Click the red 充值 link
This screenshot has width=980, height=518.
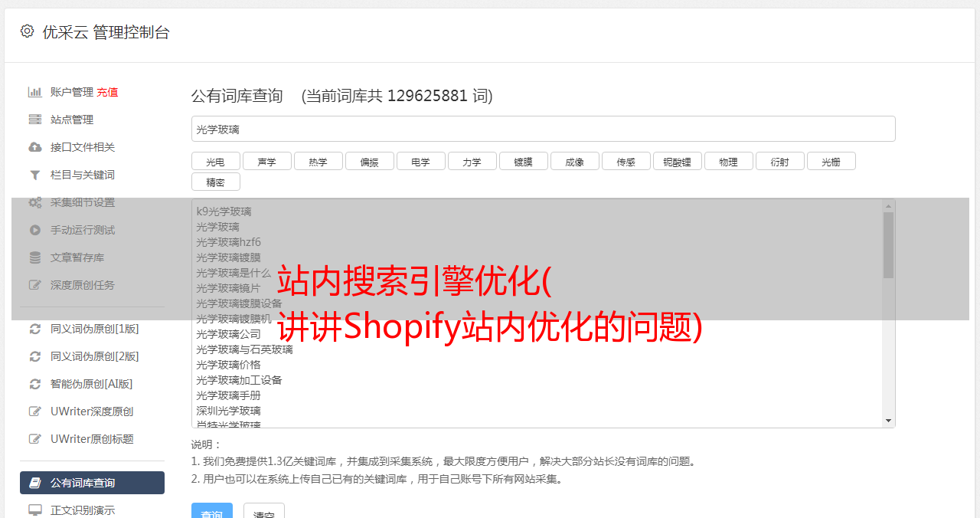[107, 92]
